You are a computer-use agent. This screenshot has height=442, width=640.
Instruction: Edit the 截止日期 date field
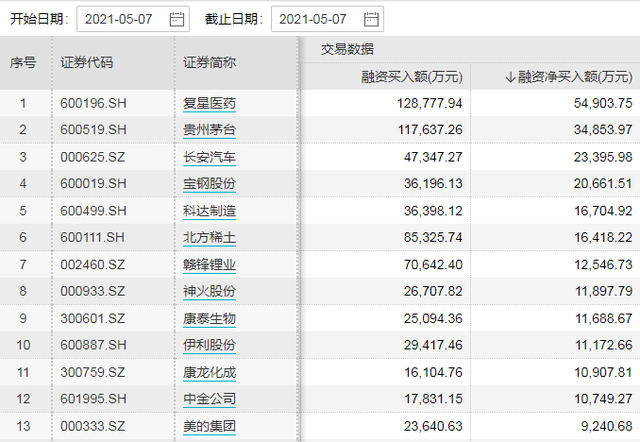[x=327, y=19]
